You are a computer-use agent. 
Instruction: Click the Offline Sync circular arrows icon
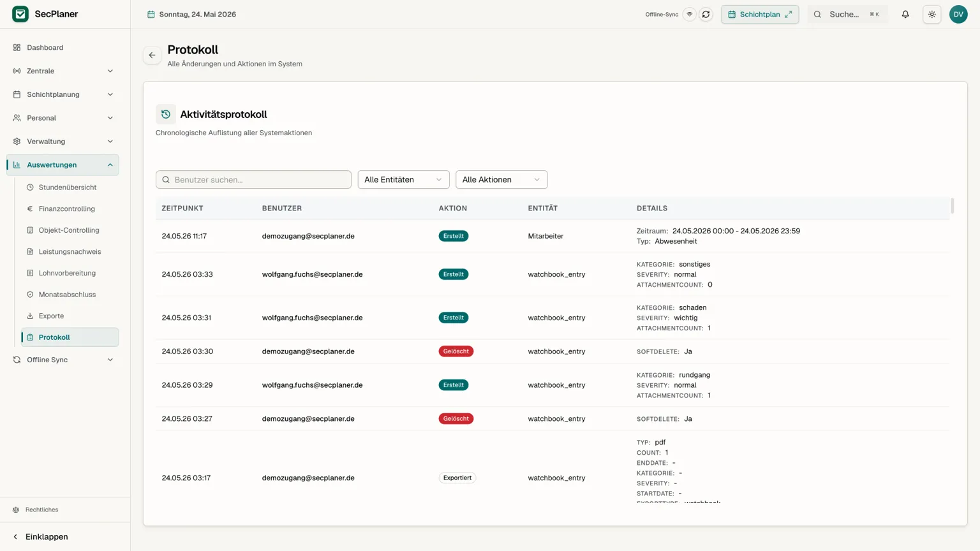[17, 360]
